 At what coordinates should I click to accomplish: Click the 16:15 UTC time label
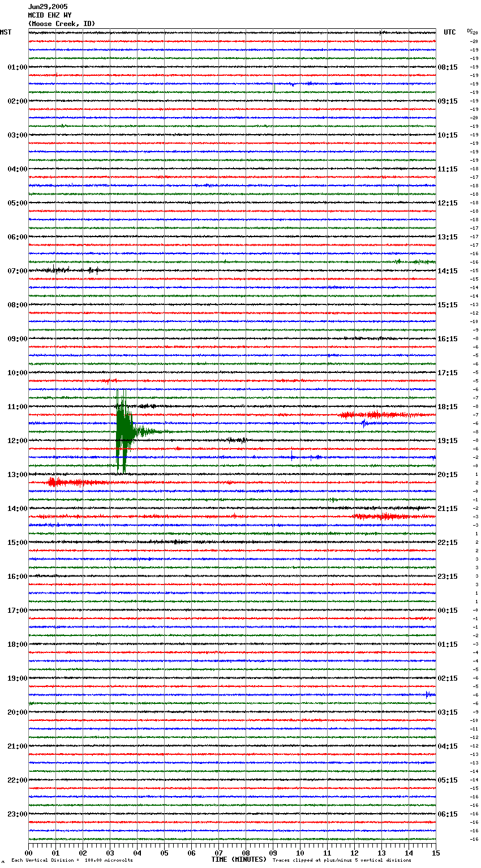(x=448, y=339)
